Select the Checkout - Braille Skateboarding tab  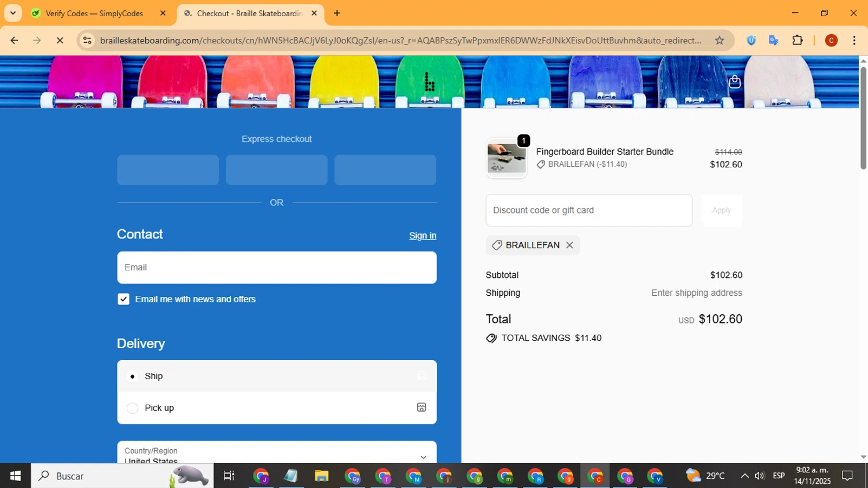point(249,13)
